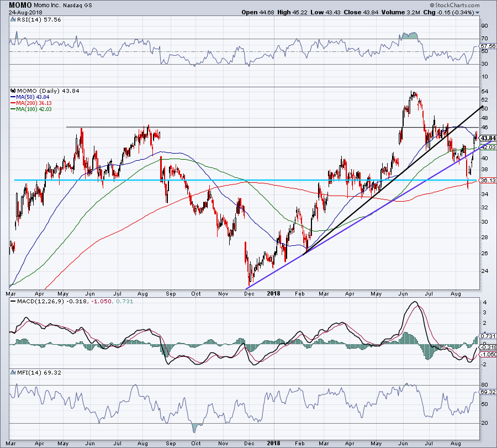
Task: Click the bold 43.84 price tag on right axis
Action: [x=488, y=138]
